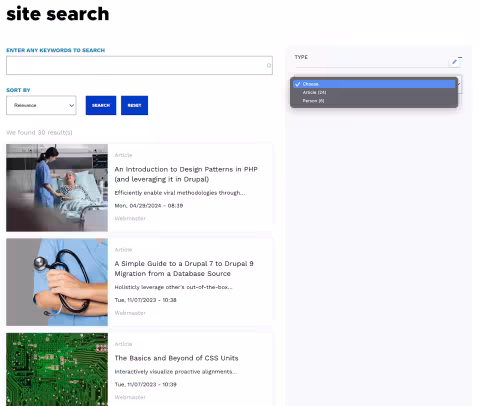Click the pencil edit icon beside Type
Image resolution: width=480 pixels, height=406 pixels.
tap(454, 62)
